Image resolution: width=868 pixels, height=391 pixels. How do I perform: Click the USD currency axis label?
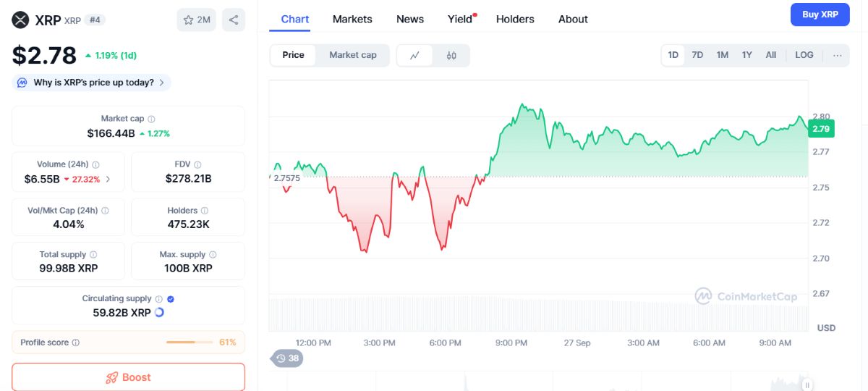(826, 328)
